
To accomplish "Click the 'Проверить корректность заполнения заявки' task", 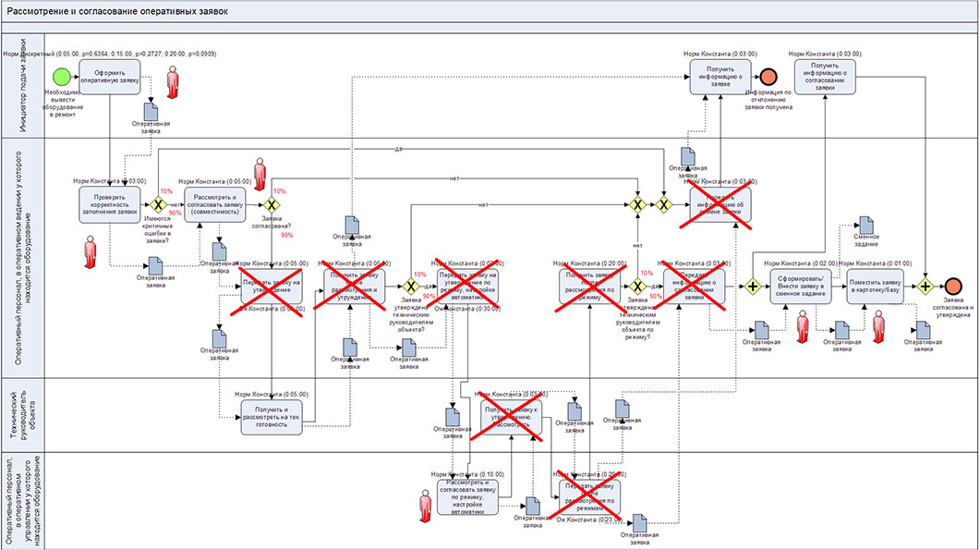I will point(109,204).
